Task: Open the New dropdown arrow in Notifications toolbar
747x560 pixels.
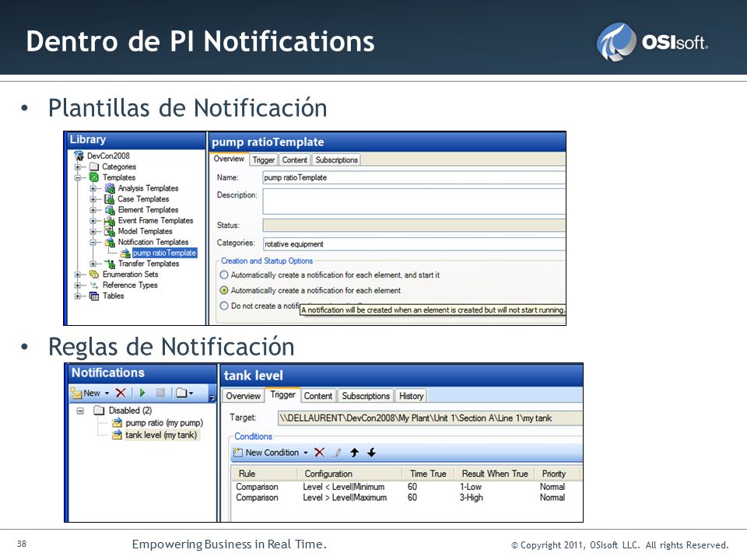Action: point(107,394)
